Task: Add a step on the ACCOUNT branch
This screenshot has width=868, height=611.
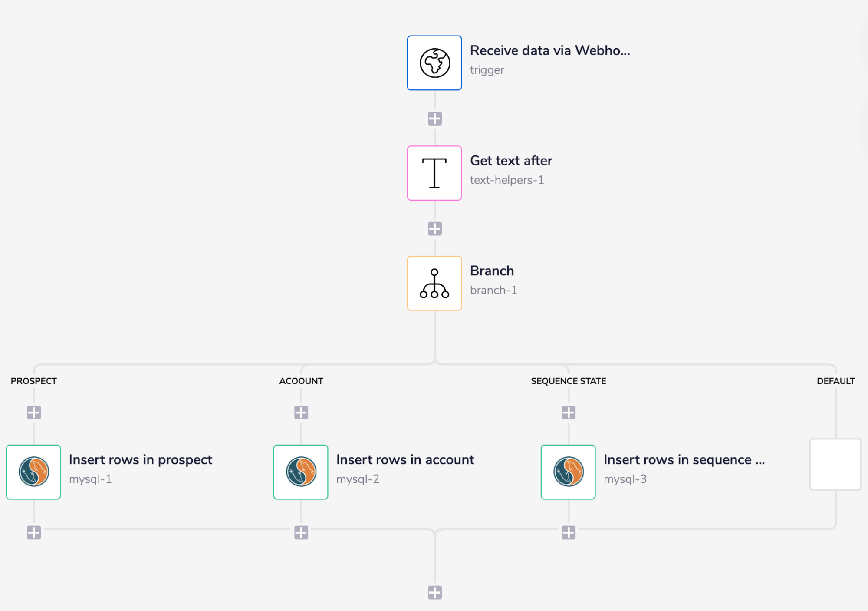Action: point(300,413)
